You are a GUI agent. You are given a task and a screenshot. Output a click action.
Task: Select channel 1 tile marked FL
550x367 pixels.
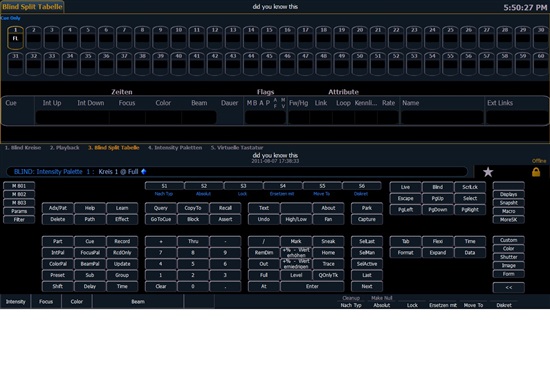15,37
